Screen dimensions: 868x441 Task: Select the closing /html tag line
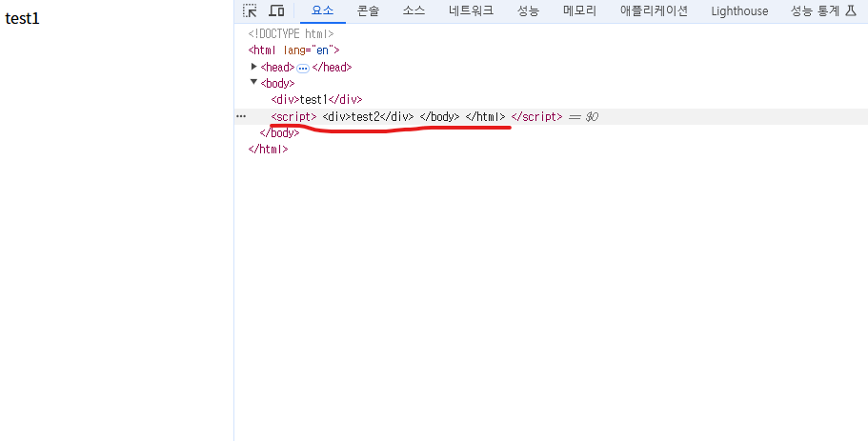click(x=268, y=149)
